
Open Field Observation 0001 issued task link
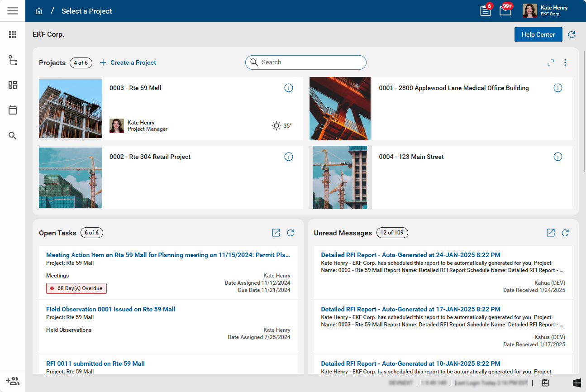[110, 309]
